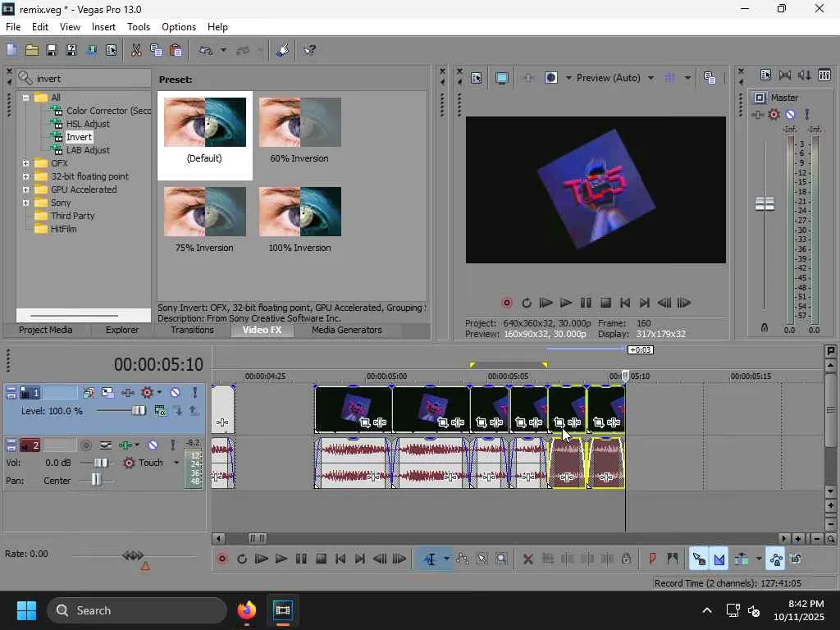Open the Undo history dropdown arrow
Screen dimensions: 840x630
coord(223,50)
